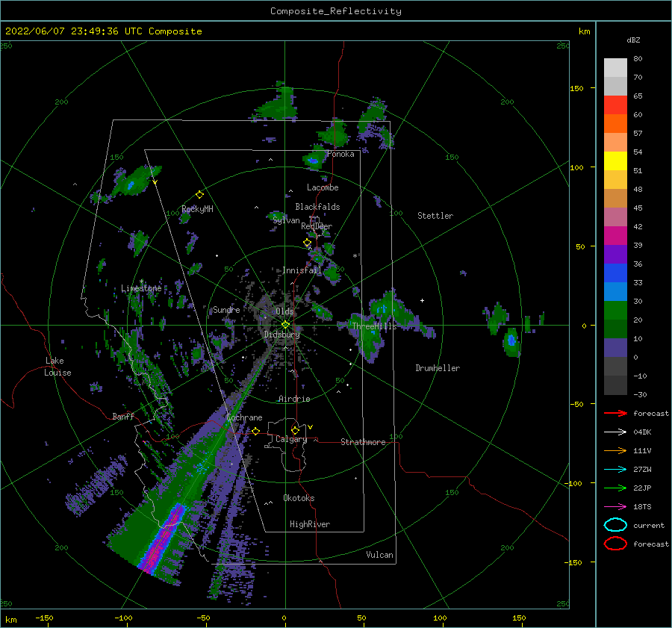
Task: Click the Blackfalds town label
Action: 317,207
